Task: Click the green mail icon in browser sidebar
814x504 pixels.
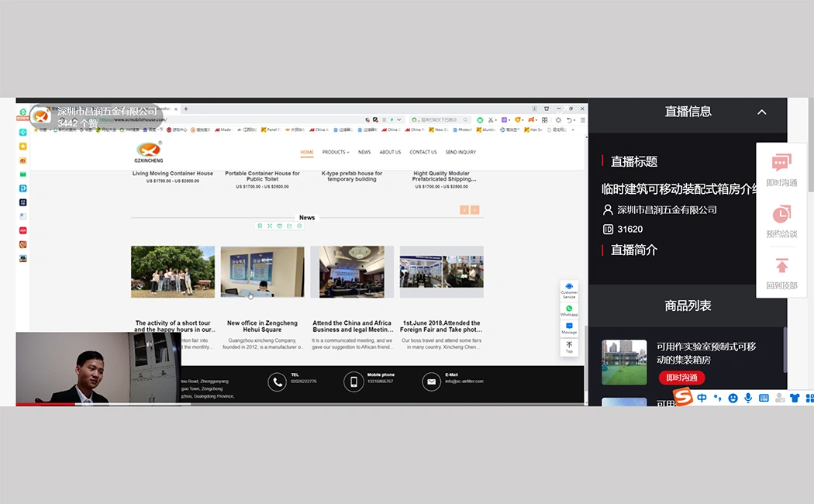Action: 22,174
